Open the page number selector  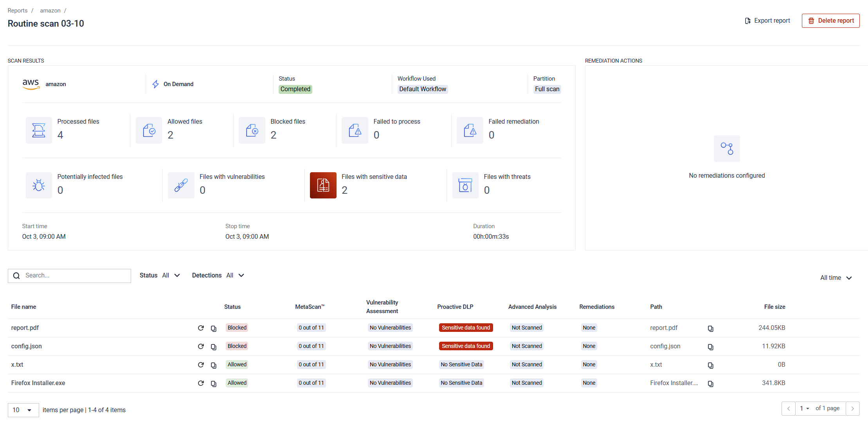click(804, 409)
